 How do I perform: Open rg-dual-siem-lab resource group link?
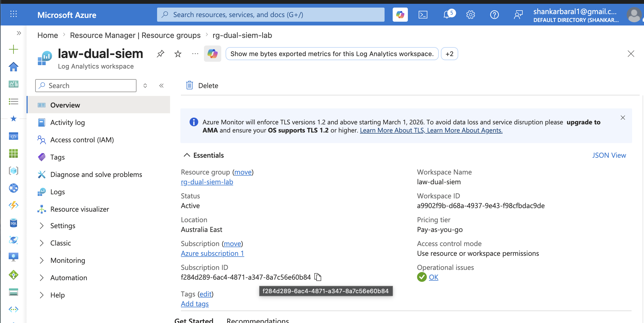coord(207,182)
